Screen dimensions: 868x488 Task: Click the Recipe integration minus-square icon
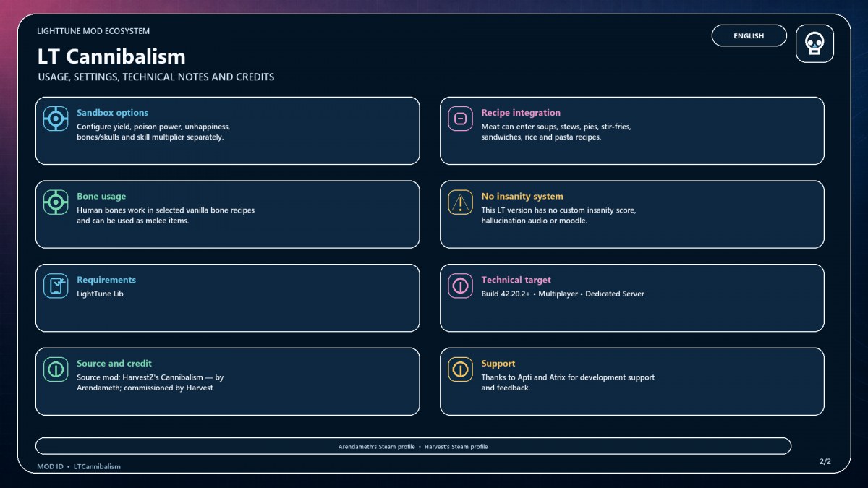click(460, 119)
